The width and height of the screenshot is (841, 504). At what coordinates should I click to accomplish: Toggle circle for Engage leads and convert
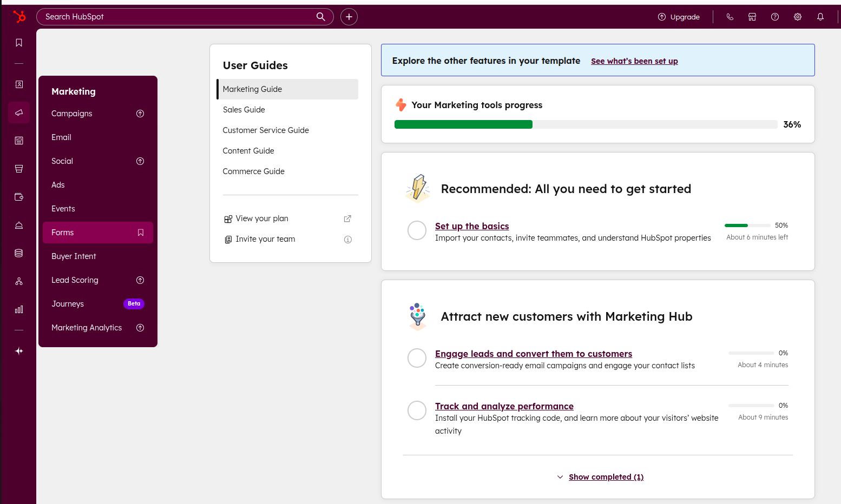417,358
